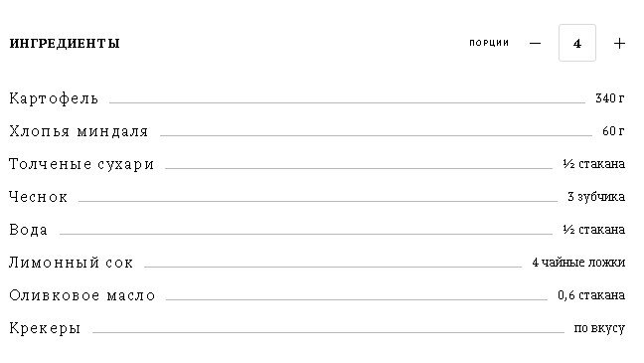This screenshot has width=644, height=363.
Task: Click the ПОРЦИИ label
Action: [489, 43]
